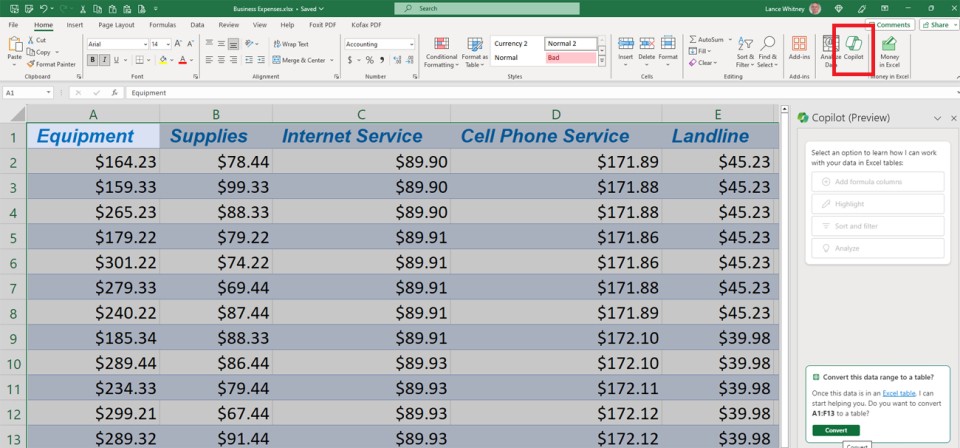960x448 pixels.
Task: Click the Money in Excel icon
Action: point(888,51)
